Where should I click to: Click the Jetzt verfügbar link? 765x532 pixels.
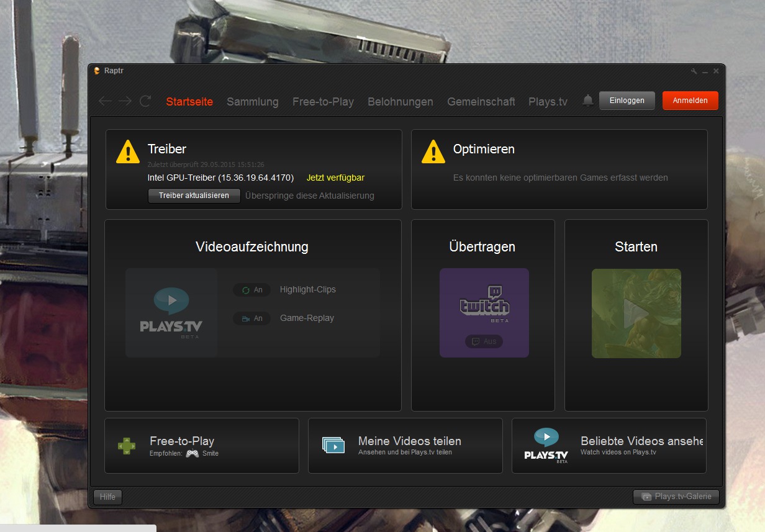pyautogui.click(x=335, y=178)
